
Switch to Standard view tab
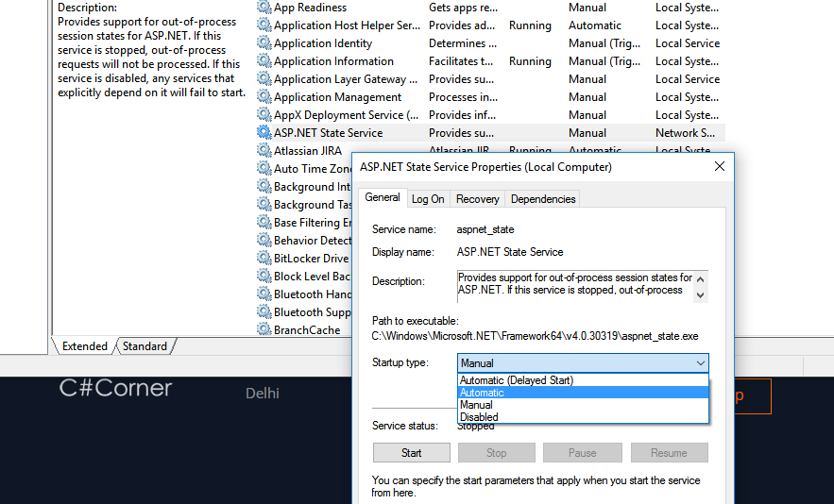pyautogui.click(x=145, y=346)
